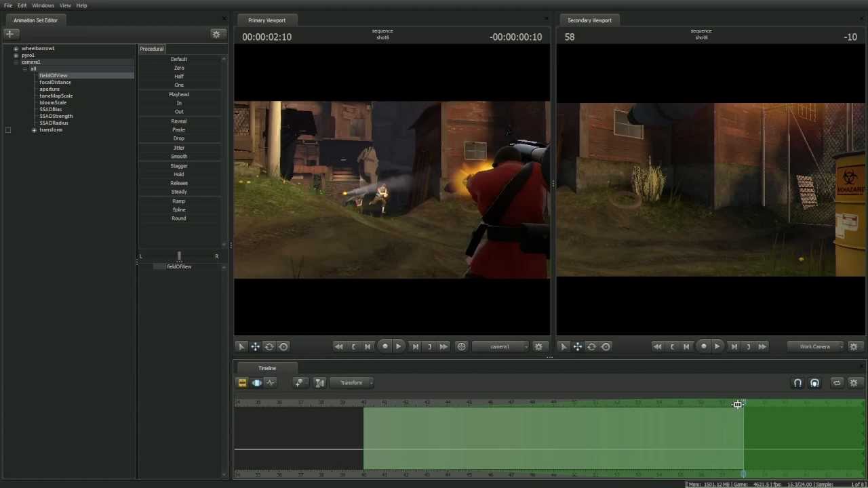Click the camera target icon left of camera1 selector
This screenshot has width=868, height=488.
(x=461, y=346)
